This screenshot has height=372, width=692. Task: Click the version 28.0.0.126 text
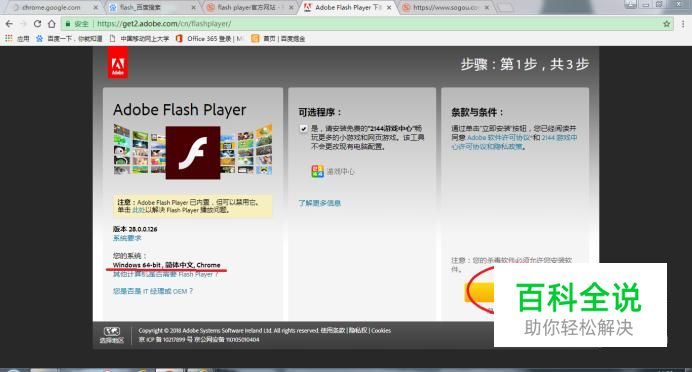pyautogui.click(x=135, y=229)
